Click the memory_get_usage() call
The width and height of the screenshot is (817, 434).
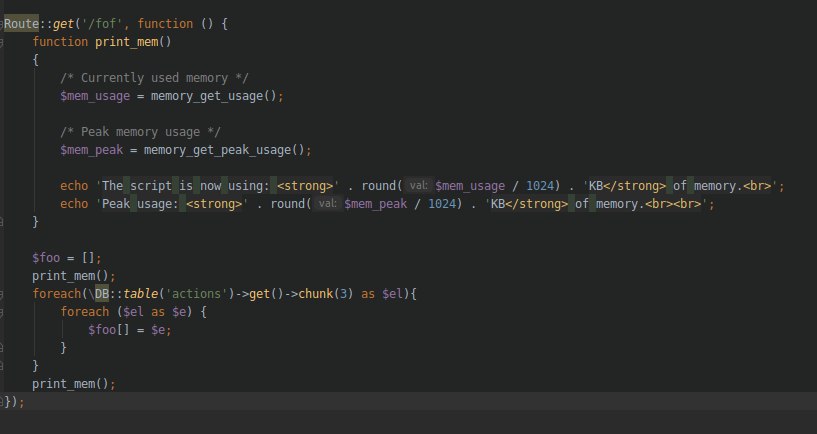(x=214, y=96)
